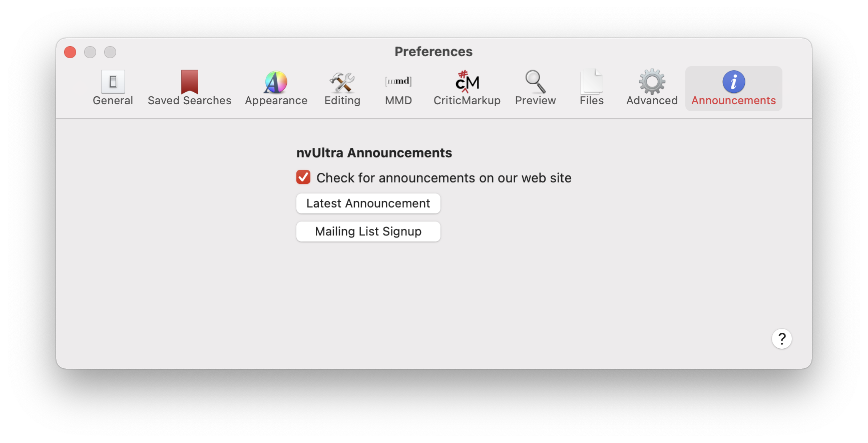
Task: Uncheck the check for announcements checkbox
Action: tap(303, 177)
